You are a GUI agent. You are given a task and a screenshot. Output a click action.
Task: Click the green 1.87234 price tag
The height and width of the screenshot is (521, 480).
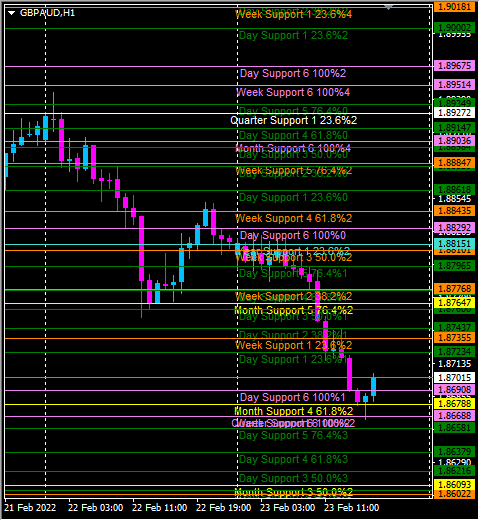[x=454, y=352]
